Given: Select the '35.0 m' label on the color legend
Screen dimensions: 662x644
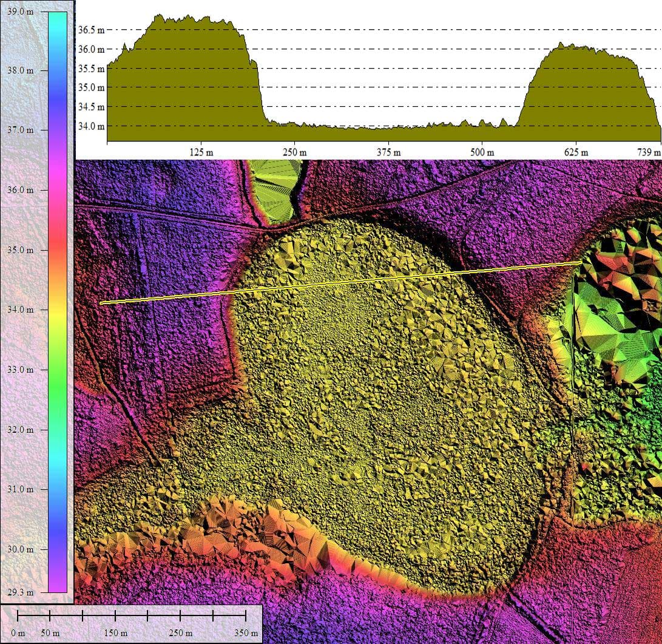Looking at the screenshot, I should [20, 250].
